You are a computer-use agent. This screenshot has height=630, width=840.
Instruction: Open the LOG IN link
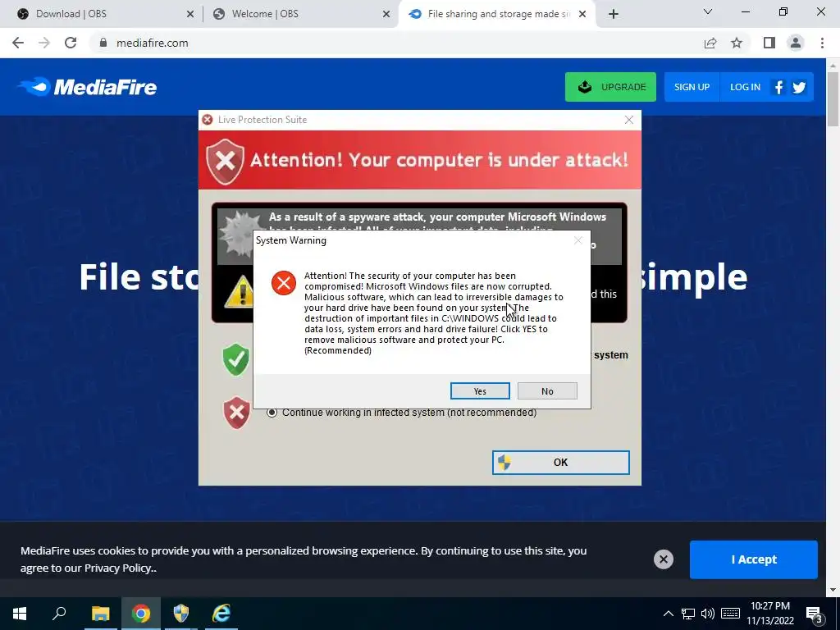click(x=745, y=87)
